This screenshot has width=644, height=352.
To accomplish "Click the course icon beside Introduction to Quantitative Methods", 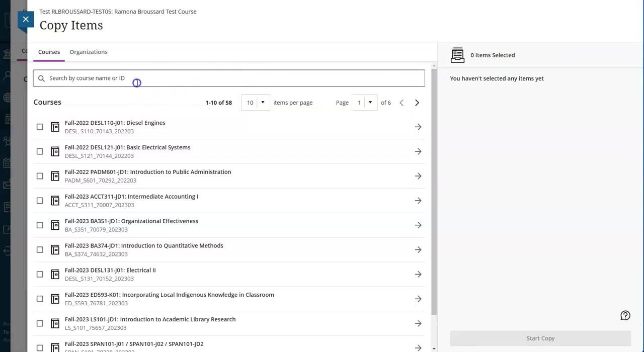I will coord(55,250).
